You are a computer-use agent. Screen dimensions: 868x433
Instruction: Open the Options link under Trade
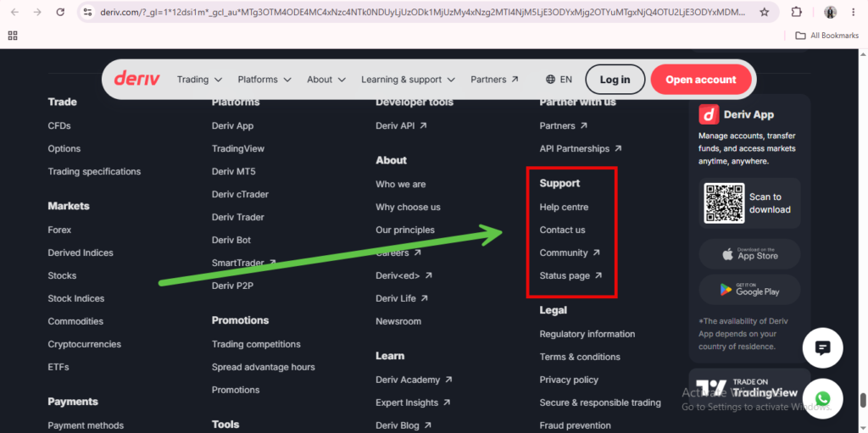64,148
